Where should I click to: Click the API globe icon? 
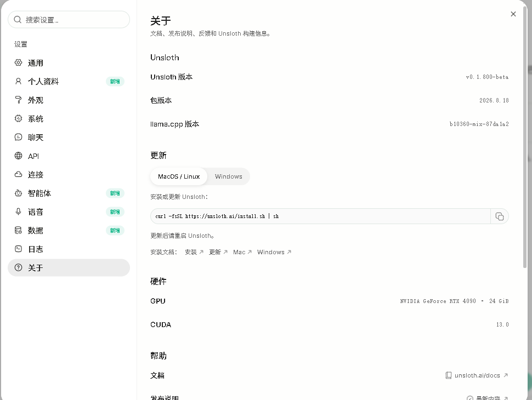[18, 156]
